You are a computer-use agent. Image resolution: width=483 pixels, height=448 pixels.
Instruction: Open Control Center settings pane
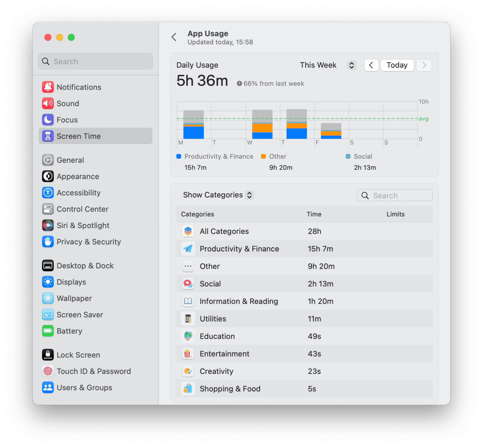(82, 209)
